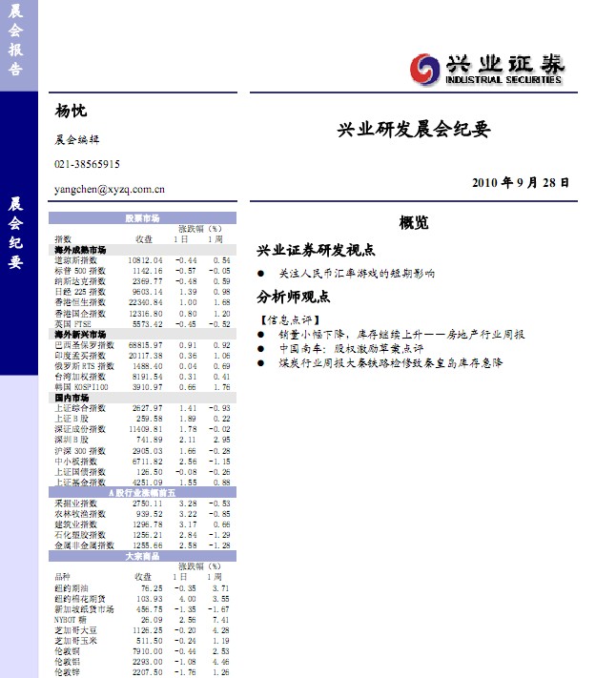The width and height of the screenshot is (616, 678).
Task: Click the 海外成熟市场 section row
Action: pyautogui.click(x=143, y=250)
